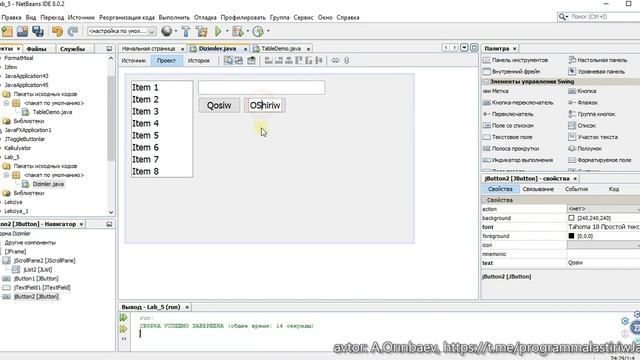Open the editor documents list dropdown arrow

coord(464,48)
